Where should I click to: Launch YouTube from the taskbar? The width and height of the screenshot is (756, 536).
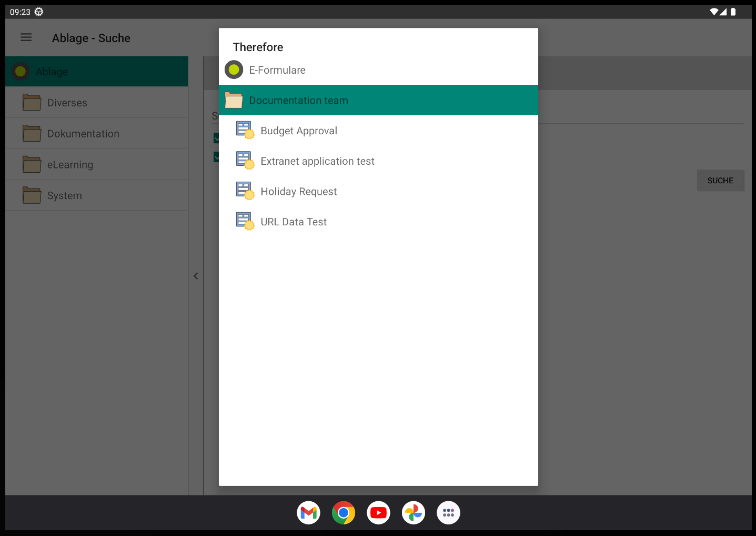tap(379, 513)
